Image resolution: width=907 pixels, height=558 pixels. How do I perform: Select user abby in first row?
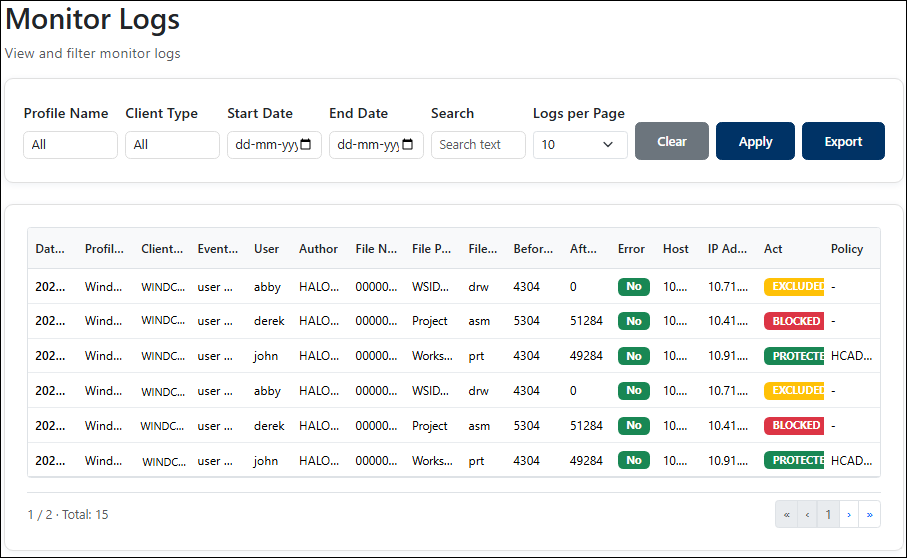coord(267,287)
